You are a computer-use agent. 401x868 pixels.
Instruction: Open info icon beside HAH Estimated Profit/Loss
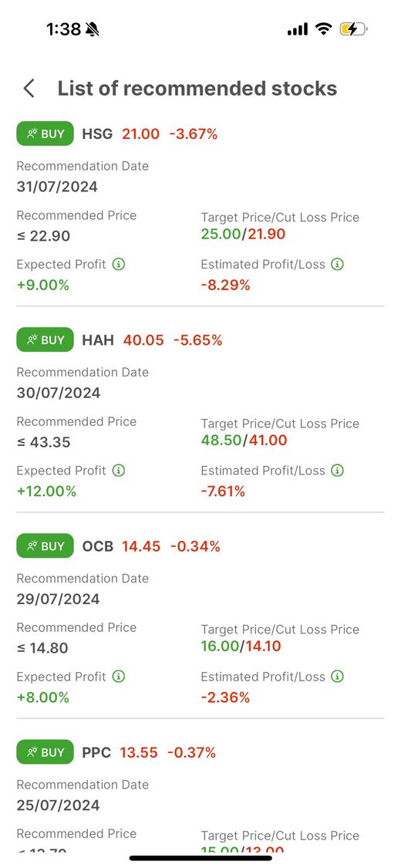pyautogui.click(x=338, y=471)
